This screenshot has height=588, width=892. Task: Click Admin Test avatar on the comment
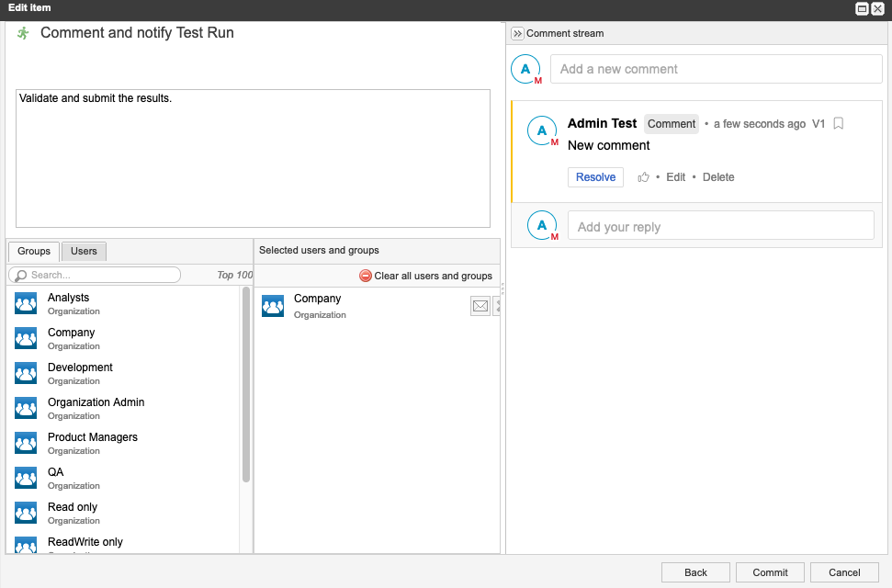point(543,131)
